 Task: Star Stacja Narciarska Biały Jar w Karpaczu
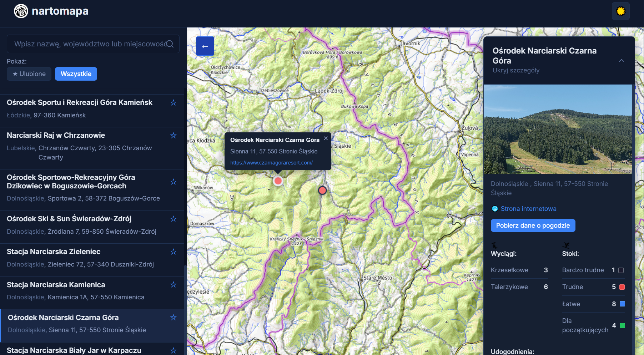[x=173, y=351]
